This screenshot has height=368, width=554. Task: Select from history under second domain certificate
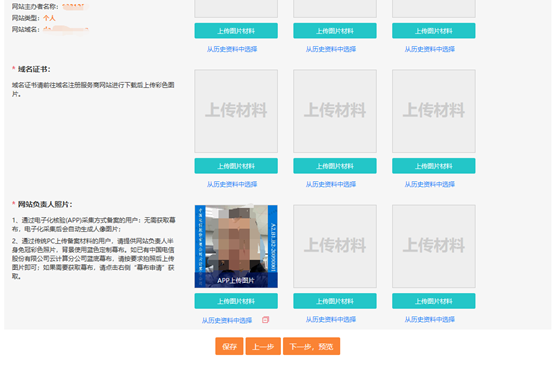[x=331, y=184]
